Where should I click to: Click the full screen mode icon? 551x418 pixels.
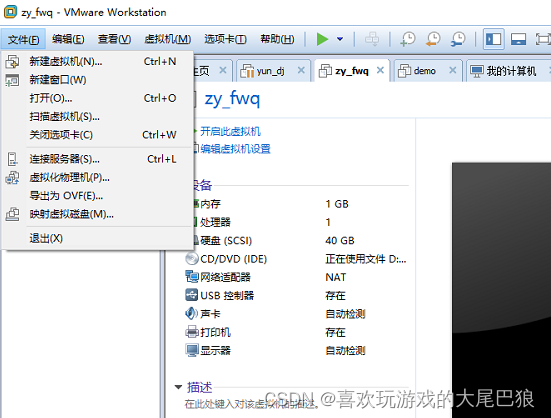pos(543,39)
